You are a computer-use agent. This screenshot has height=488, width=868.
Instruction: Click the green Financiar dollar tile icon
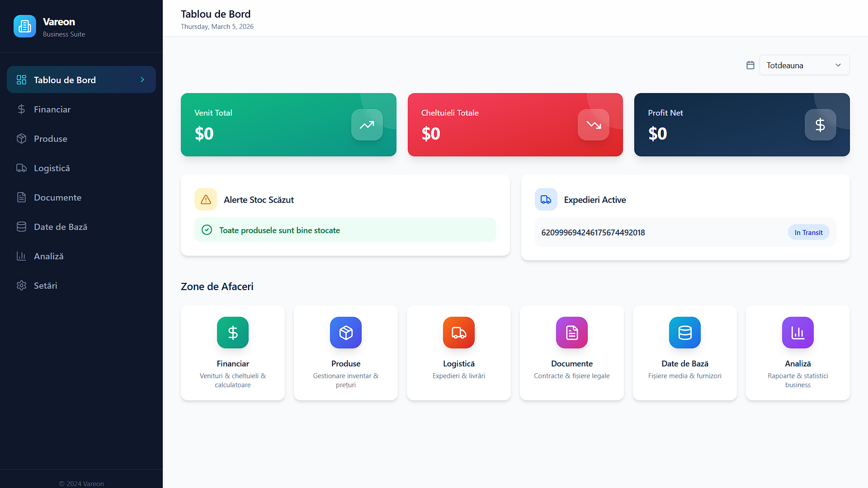(x=233, y=333)
